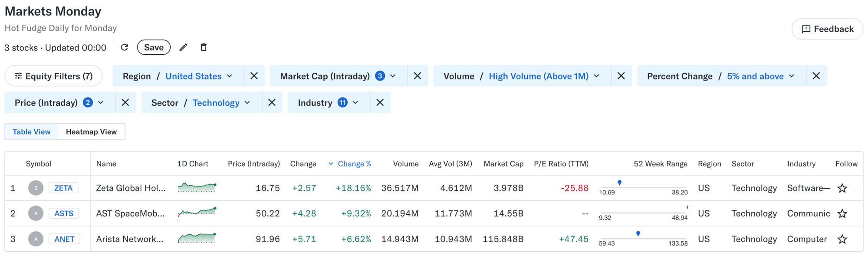Follow ASTS with the star icon

click(842, 213)
